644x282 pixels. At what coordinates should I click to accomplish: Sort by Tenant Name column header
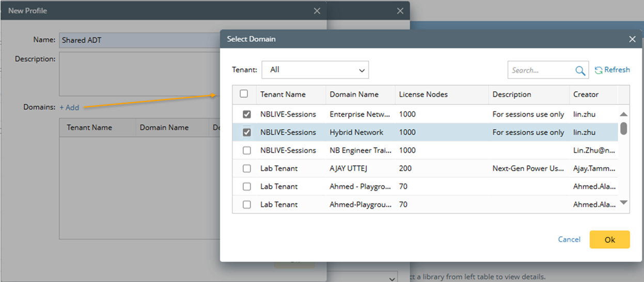coord(282,94)
